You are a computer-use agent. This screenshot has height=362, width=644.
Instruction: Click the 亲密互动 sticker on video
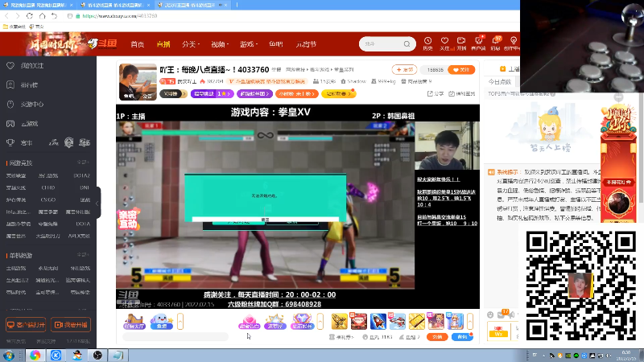coord(128,219)
